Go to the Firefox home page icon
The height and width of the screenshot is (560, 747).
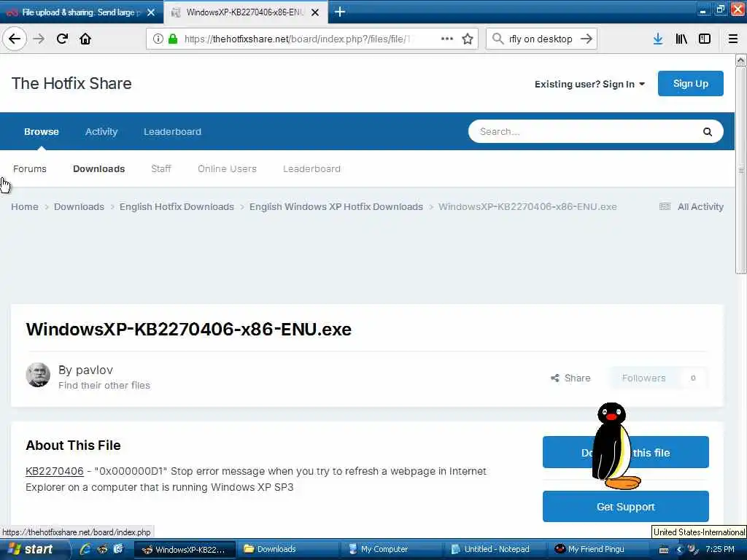coord(85,39)
